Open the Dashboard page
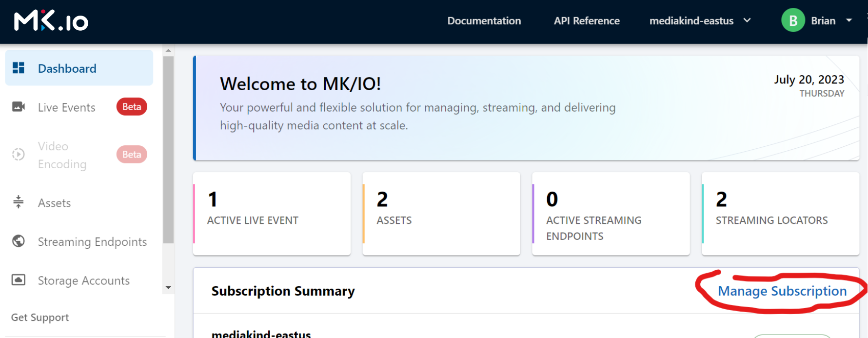868x338 pixels. coord(79,68)
